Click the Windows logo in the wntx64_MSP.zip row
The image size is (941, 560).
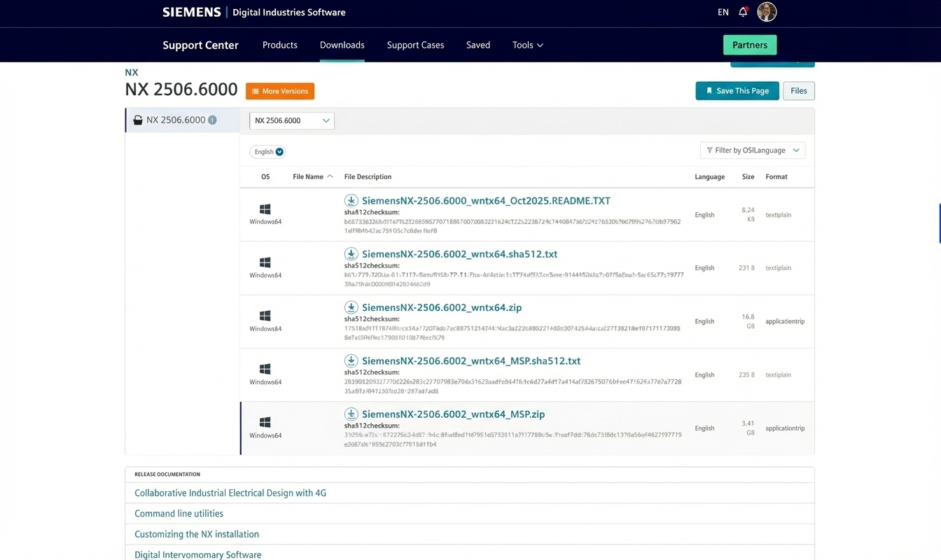coord(265,422)
